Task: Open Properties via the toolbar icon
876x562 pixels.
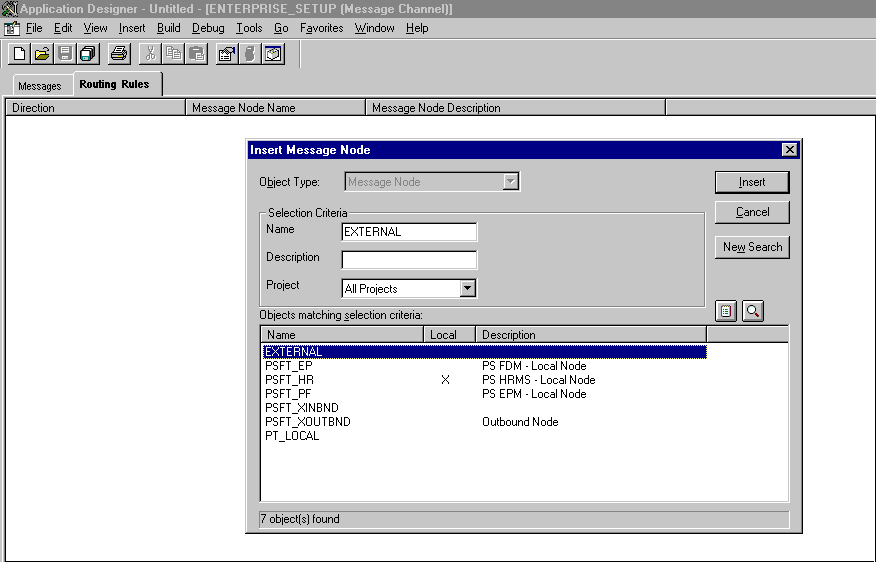Action: pyautogui.click(x=227, y=53)
